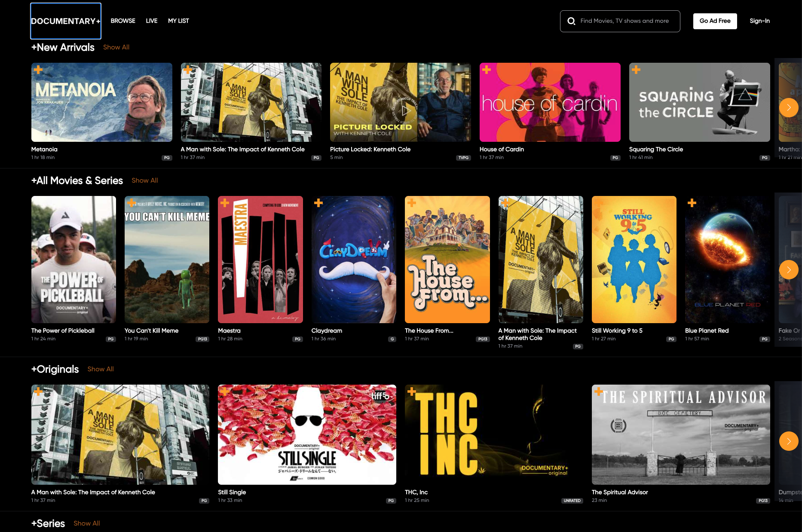Image resolution: width=802 pixels, height=532 pixels.
Task: Click plus icon on Originals' A Man with Sole
Action: [x=38, y=391]
